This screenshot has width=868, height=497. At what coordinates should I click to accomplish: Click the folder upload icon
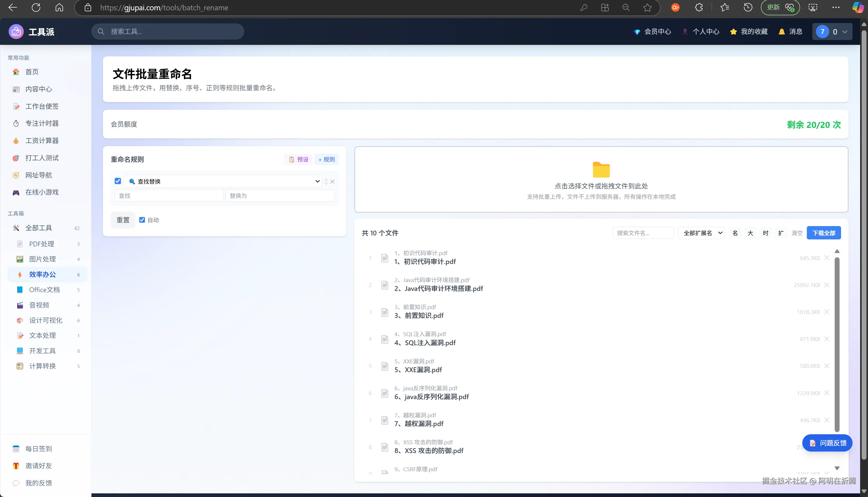(601, 170)
